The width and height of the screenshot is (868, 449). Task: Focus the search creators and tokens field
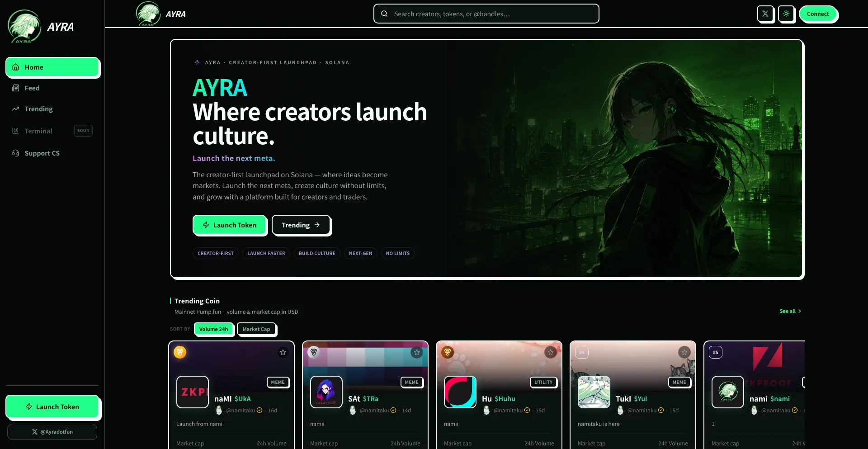coord(486,14)
